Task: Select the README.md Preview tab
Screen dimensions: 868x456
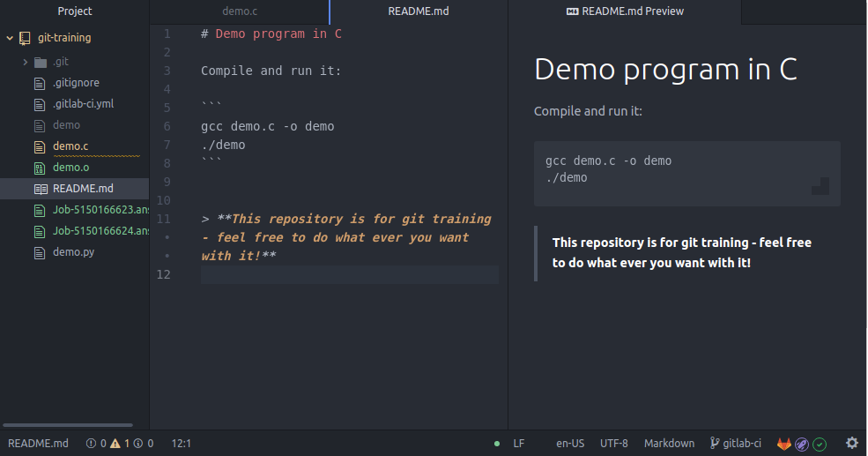Action: point(625,11)
